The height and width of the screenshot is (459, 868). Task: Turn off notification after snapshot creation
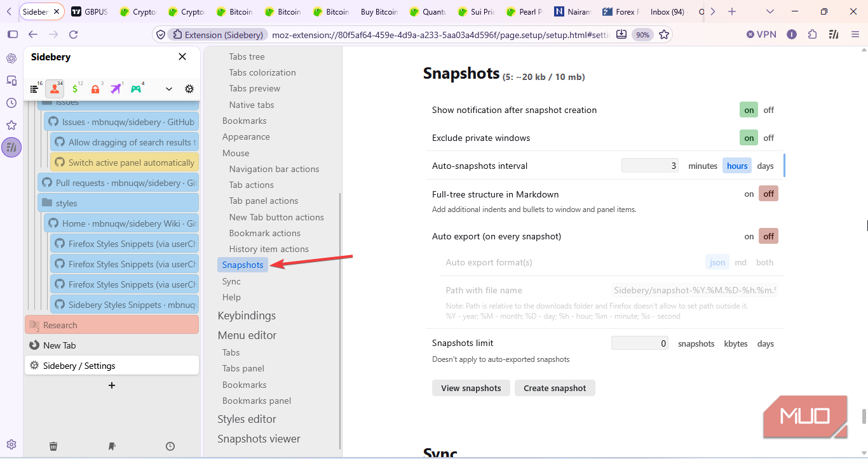click(x=769, y=110)
